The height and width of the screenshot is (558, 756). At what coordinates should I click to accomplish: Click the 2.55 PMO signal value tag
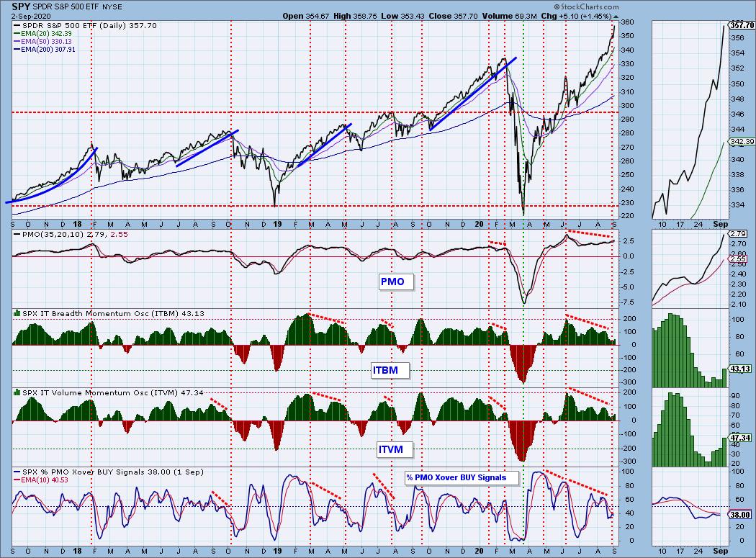[738, 259]
